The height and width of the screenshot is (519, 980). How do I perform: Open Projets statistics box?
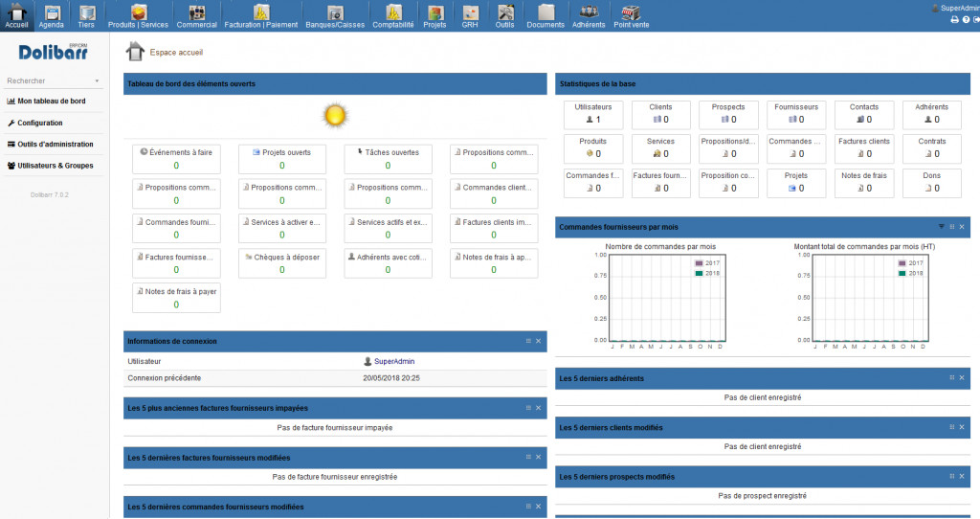796,183
